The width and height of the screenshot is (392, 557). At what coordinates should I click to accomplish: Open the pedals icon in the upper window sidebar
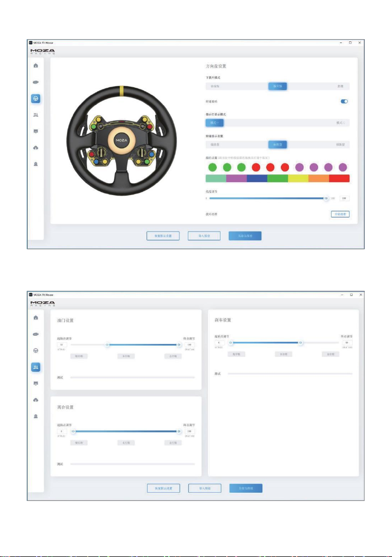coord(36,115)
